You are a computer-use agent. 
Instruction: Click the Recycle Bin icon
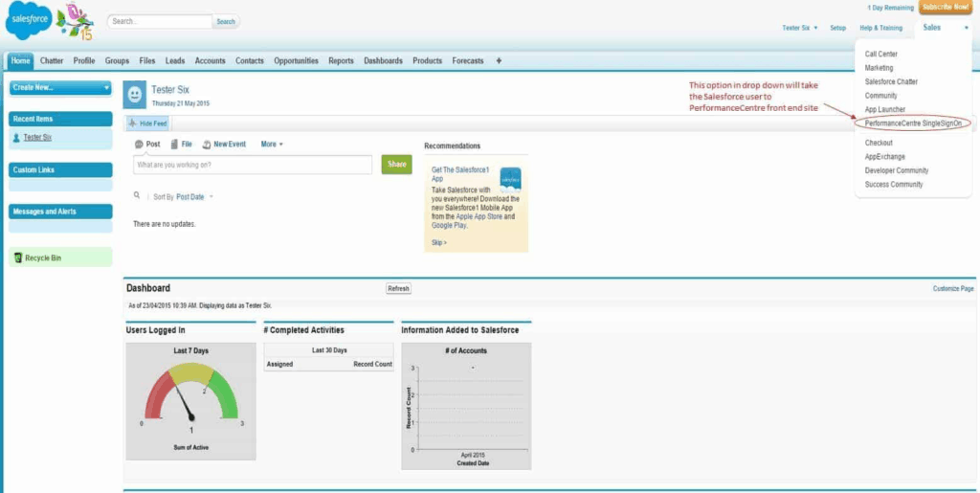pyautogui.click(x=18, y=258)
